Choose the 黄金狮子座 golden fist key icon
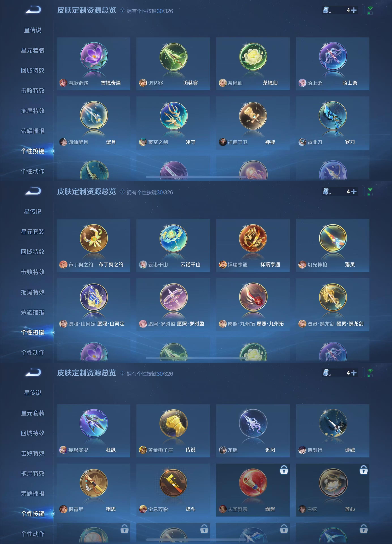The width and height of the screenshot is (392, 544). click(173, 423)
